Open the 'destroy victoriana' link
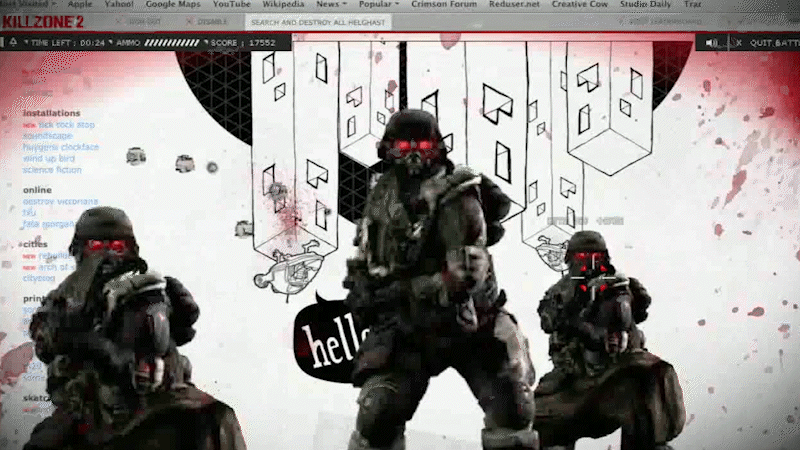Viewport: 800px width, 450px height. (60, 202)
